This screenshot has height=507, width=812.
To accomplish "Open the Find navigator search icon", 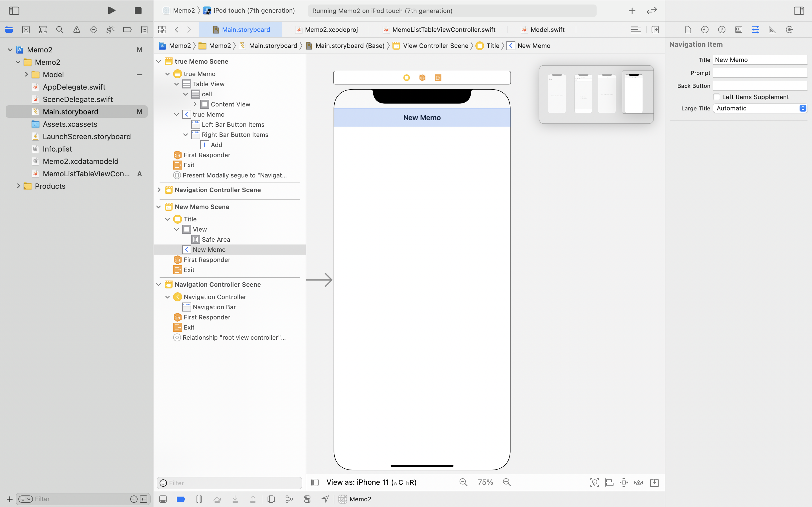I will tap(60, 30).
